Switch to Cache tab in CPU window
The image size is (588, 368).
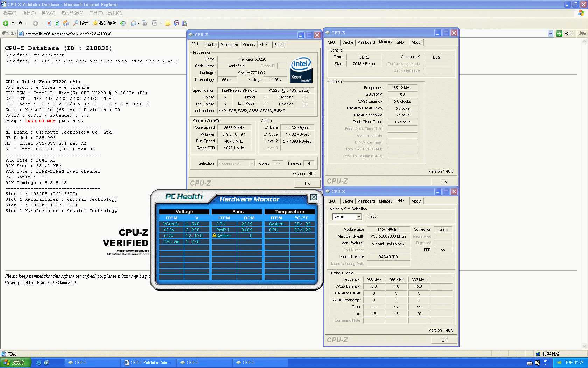pyautogui.click(x=211, y=45)
